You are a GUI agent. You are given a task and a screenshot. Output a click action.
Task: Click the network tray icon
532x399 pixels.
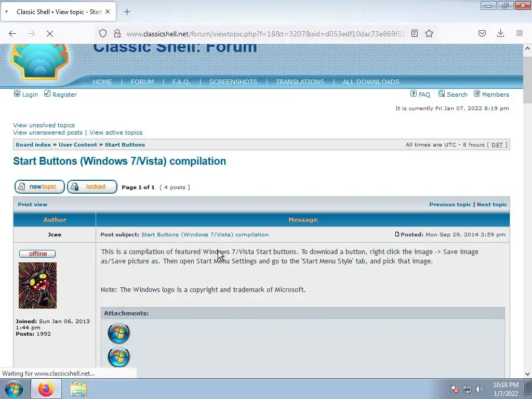(x=467, y=389)
